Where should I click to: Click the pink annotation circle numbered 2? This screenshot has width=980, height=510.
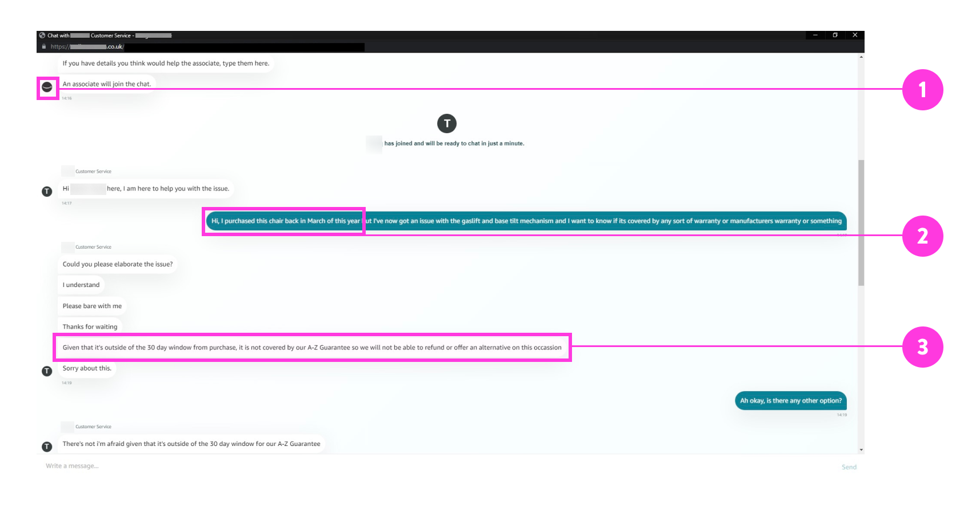click(x=922, y=236)
